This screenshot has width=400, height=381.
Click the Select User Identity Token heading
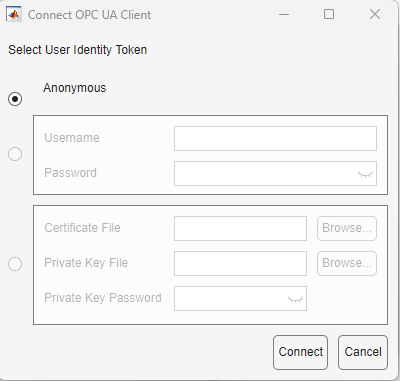(78, 50)
